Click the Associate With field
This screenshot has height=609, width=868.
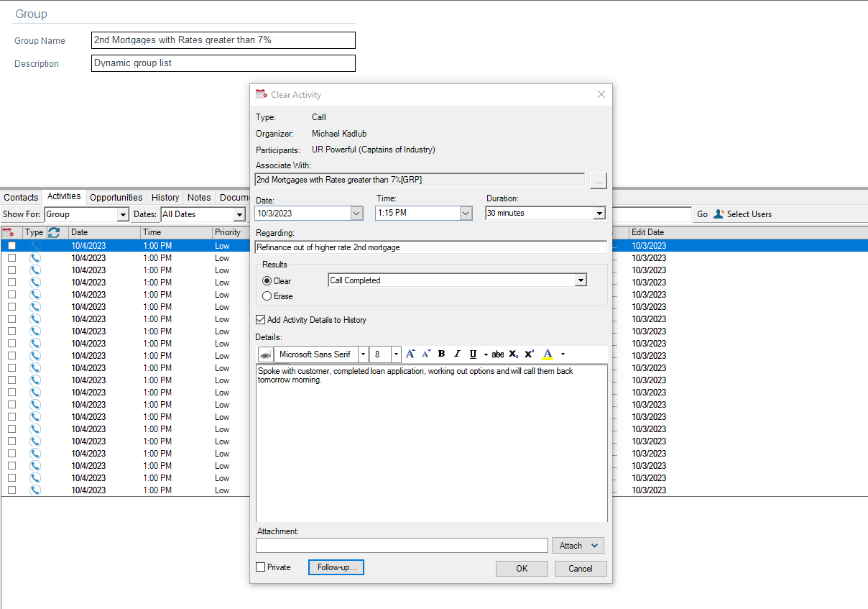[420, 180]
